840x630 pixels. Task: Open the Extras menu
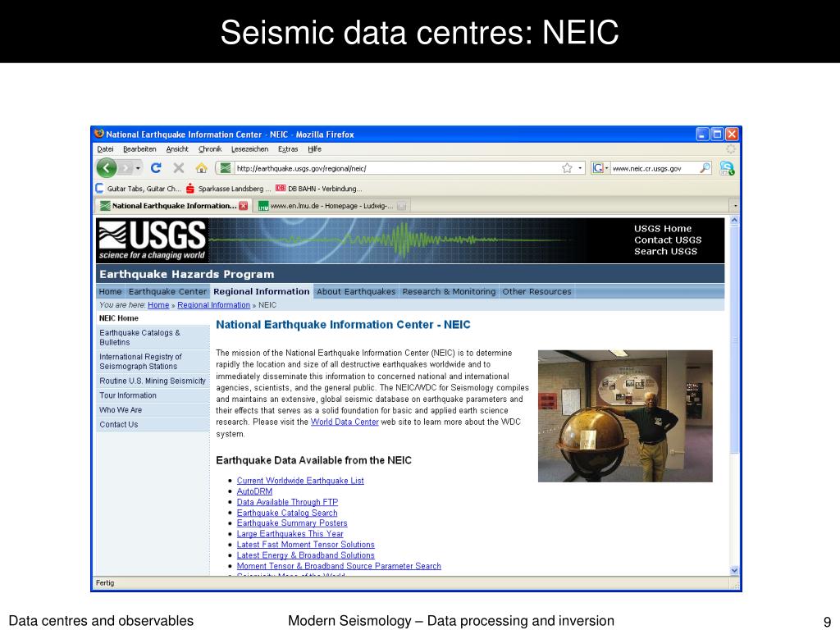tap(288, 149)
